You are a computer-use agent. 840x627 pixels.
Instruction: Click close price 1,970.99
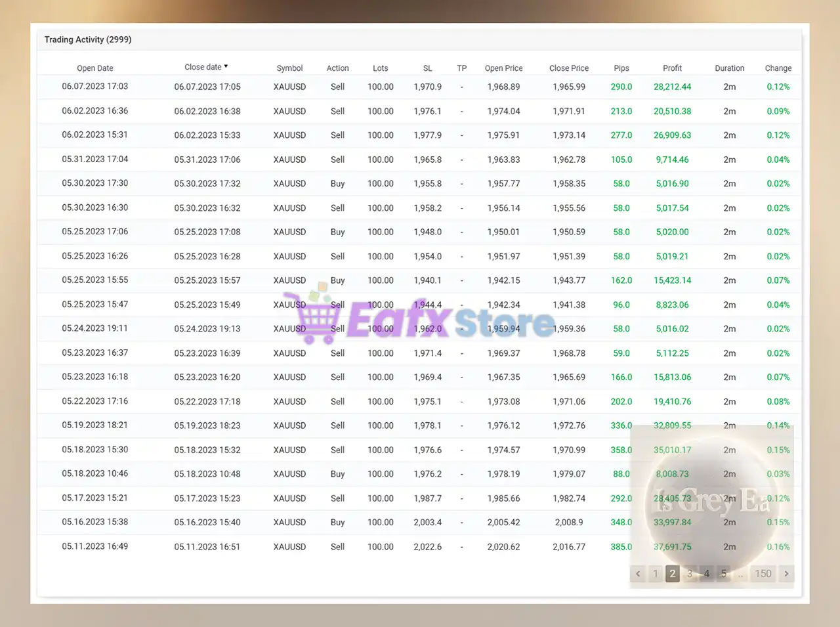click(x=569, y=450)
